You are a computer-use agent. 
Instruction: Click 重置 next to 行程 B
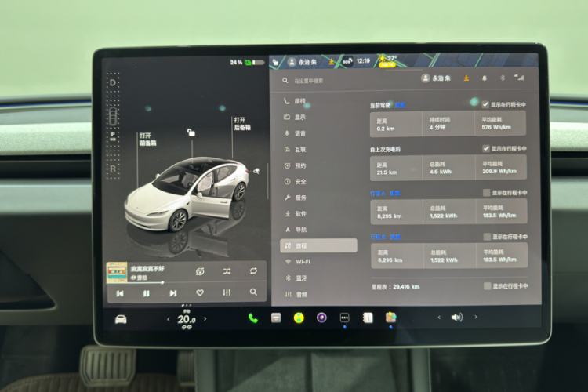(x=395, y=237)
